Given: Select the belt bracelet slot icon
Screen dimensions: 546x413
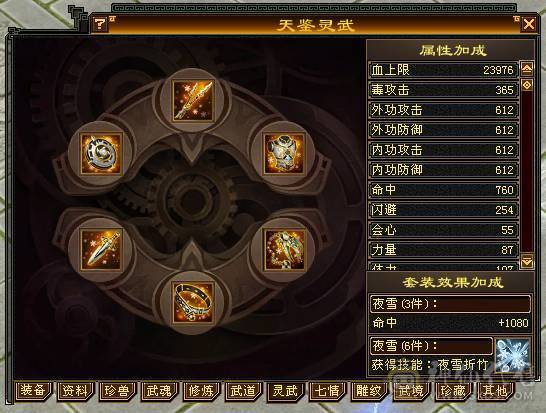Looking at the screenshot, I should click(x=193, y=302).
